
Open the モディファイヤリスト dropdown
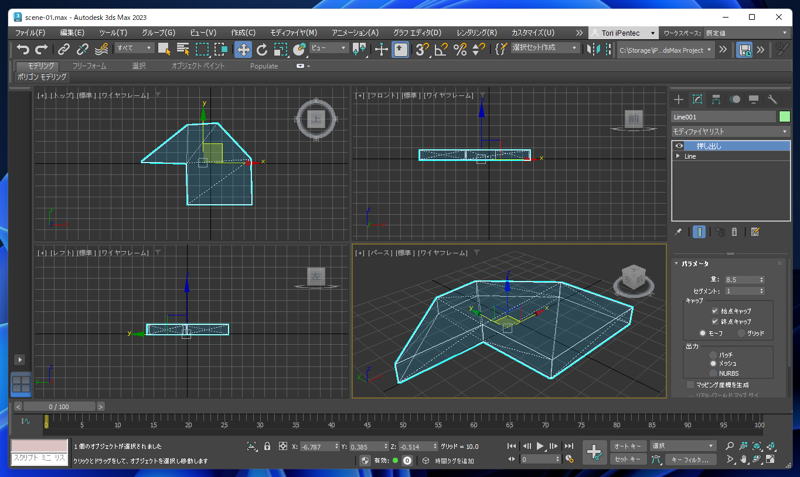[x=730, y=132]
